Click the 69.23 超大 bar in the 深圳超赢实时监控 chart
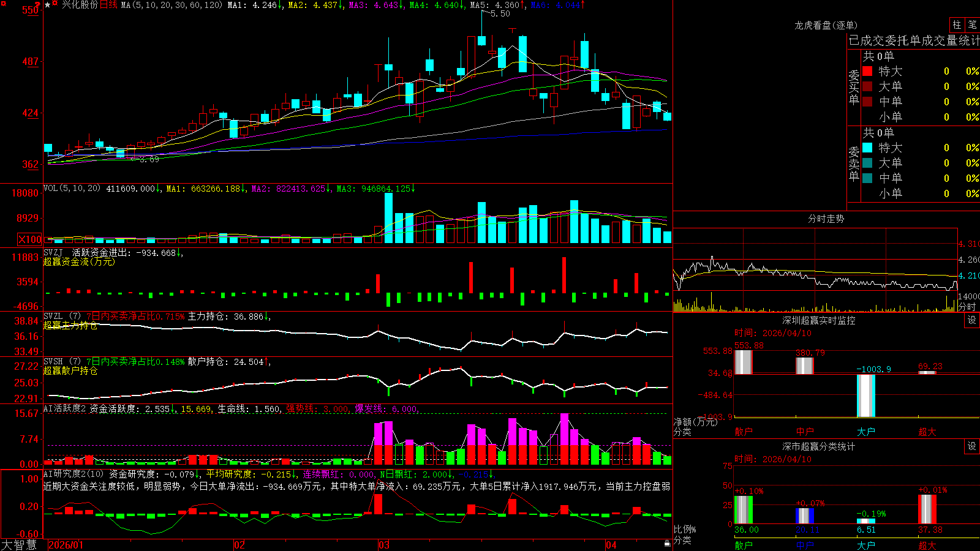Image resolution: width=980 pixels, height=551 pixels. click(x=927, y=372)
